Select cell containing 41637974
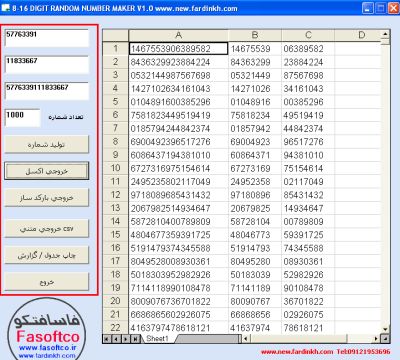 (x=255, y=328)
